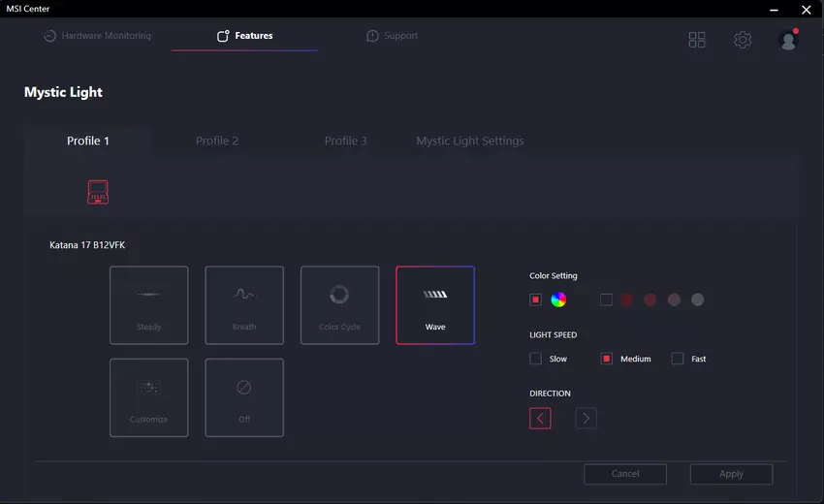This screenshot has width=824, height=504.
Task: Select the red laptop device icon
Action: [98, 192]
